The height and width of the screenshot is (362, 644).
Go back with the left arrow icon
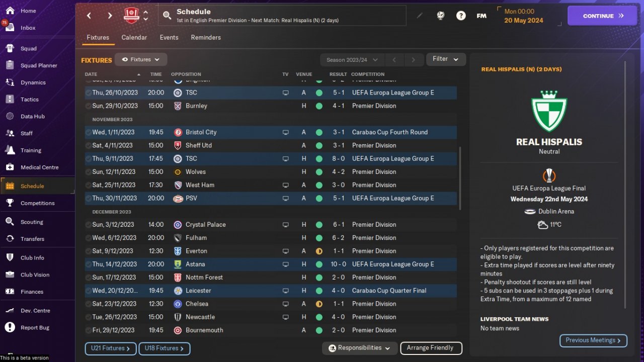(89, 16)
